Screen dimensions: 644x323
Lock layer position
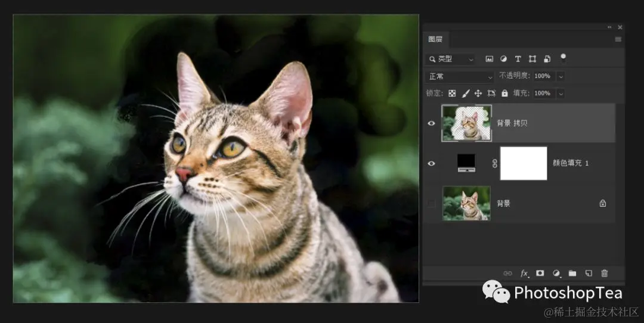(x=478, y=93)
